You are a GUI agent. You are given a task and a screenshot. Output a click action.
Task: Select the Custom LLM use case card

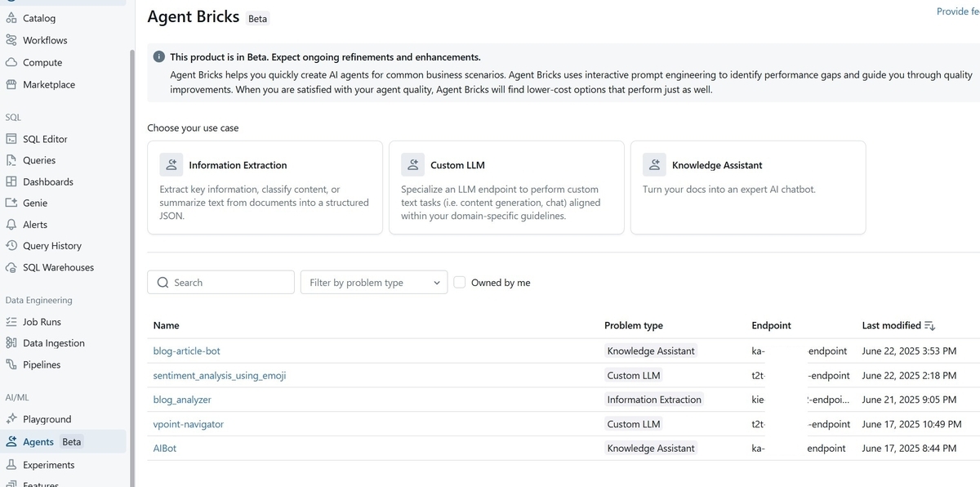point(506,188)
